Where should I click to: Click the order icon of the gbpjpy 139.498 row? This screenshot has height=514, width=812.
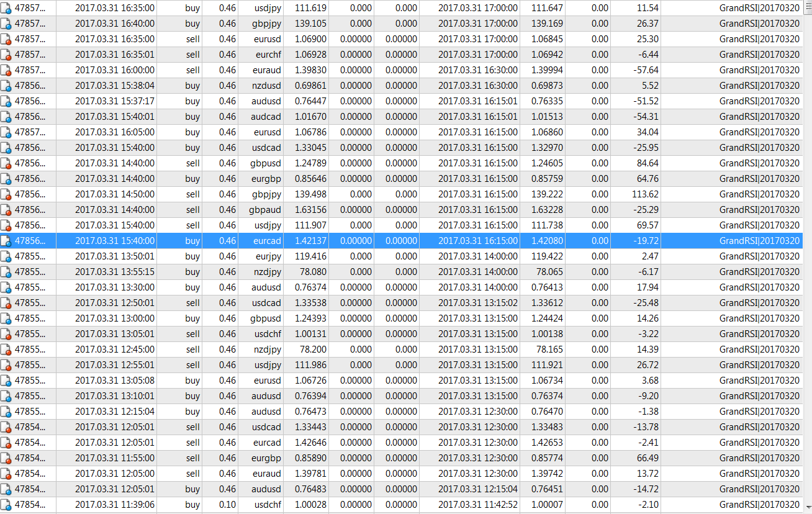tap(6, 194)
